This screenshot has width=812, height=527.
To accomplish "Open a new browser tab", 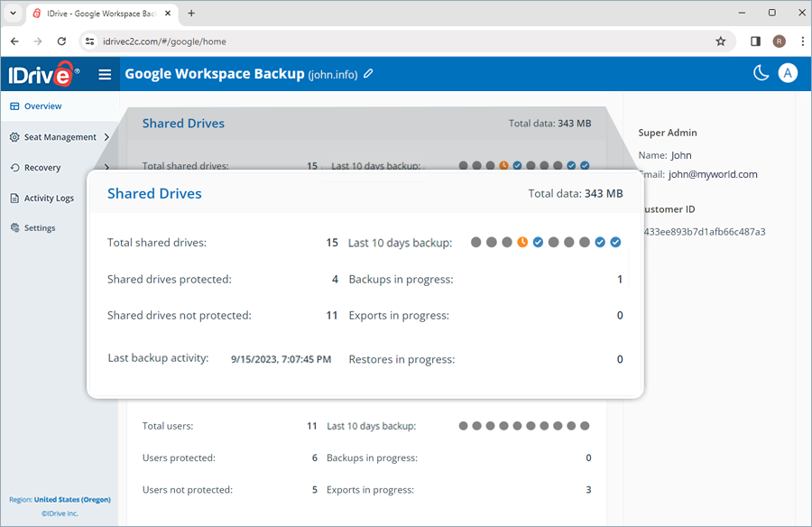I will [x=191, y=14].
